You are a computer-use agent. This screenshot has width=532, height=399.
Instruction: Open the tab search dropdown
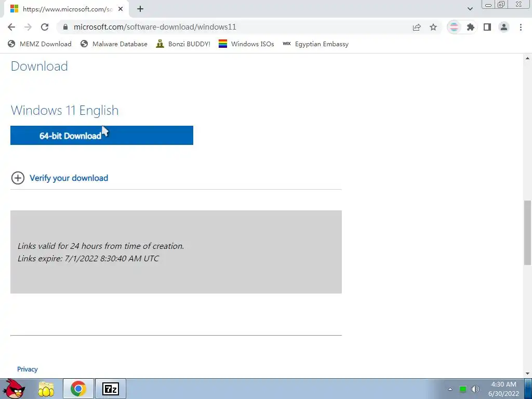tap(470, 9)
